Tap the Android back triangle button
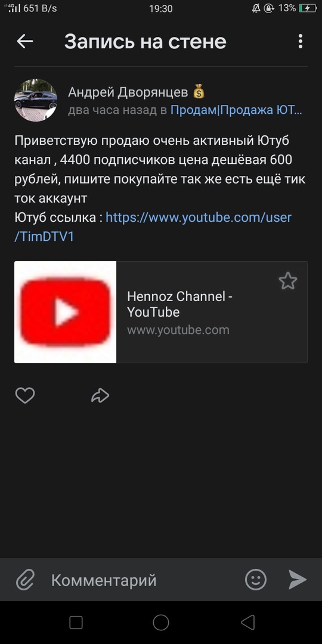 coord(247,622)
